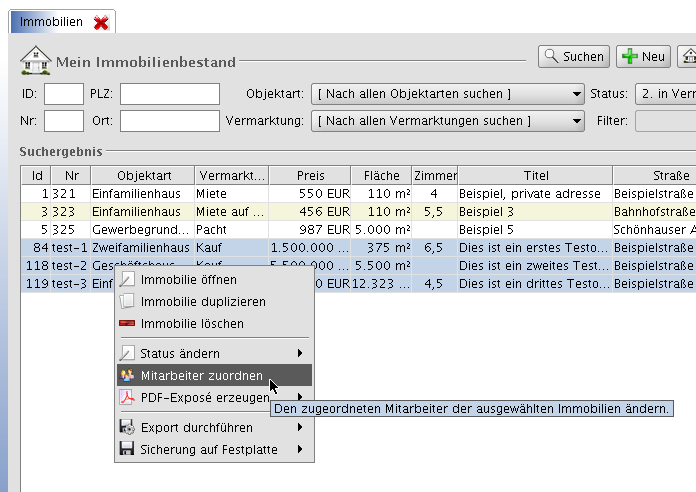Image resolution: width=696 pixels, height=492 pixels.
Task: Choose Immobilie duplizieren from context menu
Action: pos(203,301)
